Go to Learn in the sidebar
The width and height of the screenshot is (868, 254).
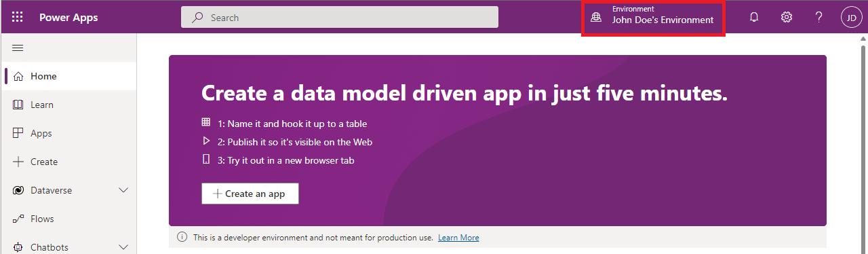69,105
